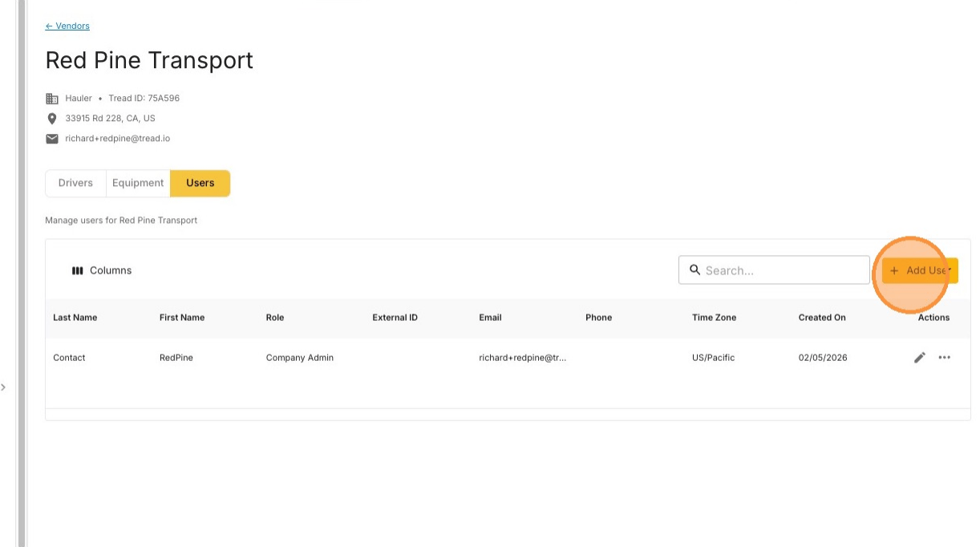The width and height of the screenshot is (980, 547).
Task: Select the truncated richard+redpine email cell
Action: tap(523, 358)
